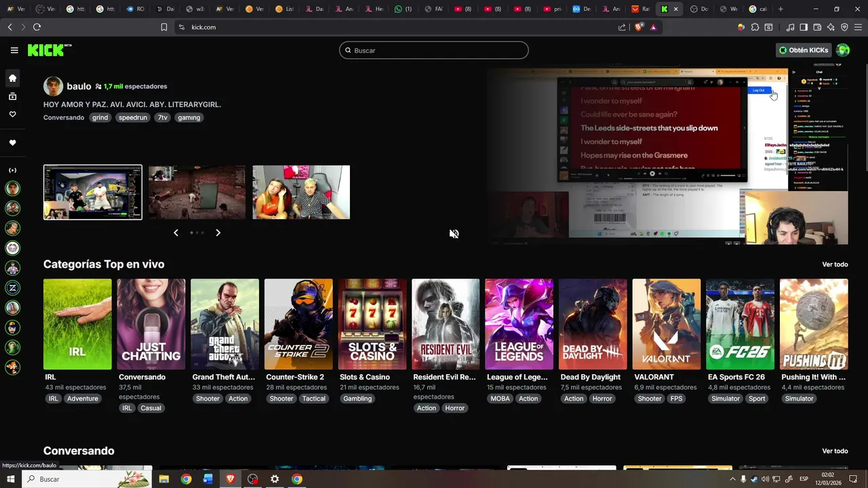Open the Browse icon in sidebar

(12, 96)
